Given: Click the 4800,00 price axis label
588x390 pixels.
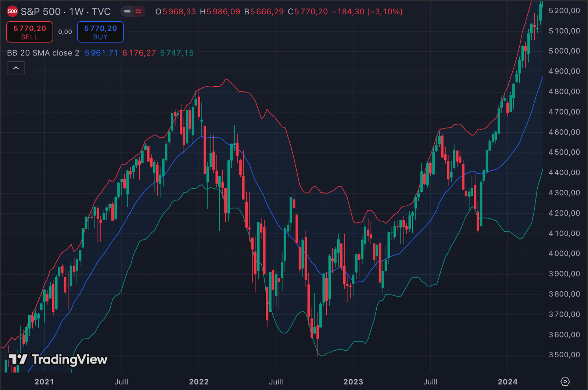Looking at the screenshot, I should click(x=564, y=91).
